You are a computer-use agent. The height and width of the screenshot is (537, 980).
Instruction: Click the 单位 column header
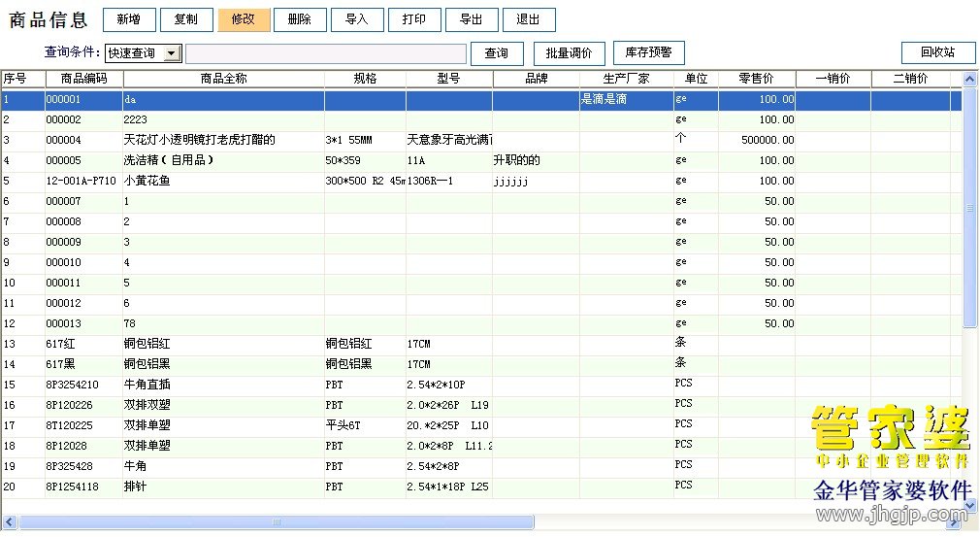click(696, 79)
